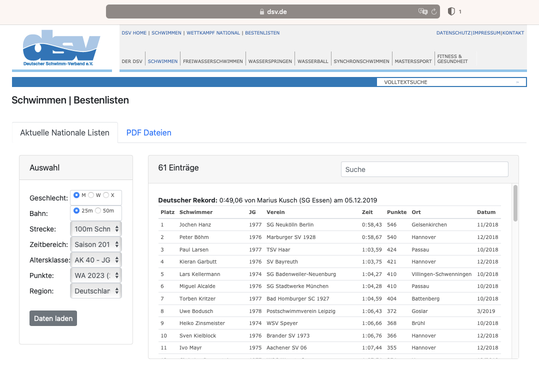Open the Kontakt link
The image size is (539, 373).
[513, 33]
